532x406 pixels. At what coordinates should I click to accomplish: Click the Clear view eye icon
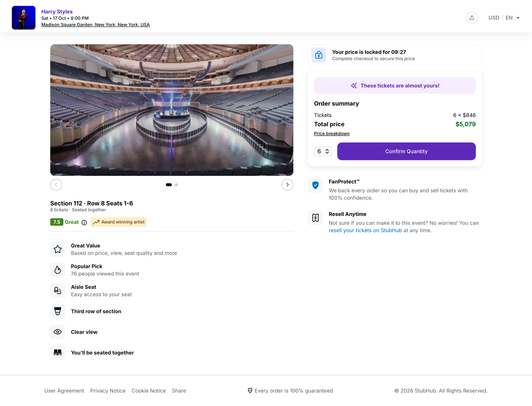point(58,332)
